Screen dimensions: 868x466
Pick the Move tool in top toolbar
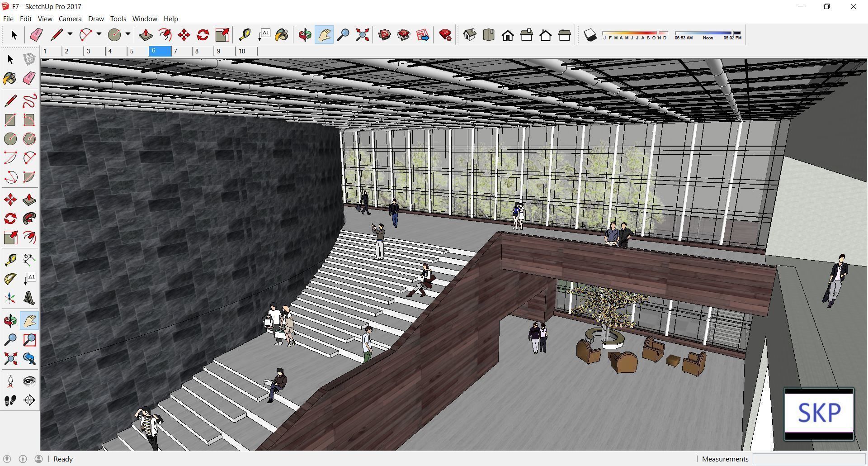point(184,35)
